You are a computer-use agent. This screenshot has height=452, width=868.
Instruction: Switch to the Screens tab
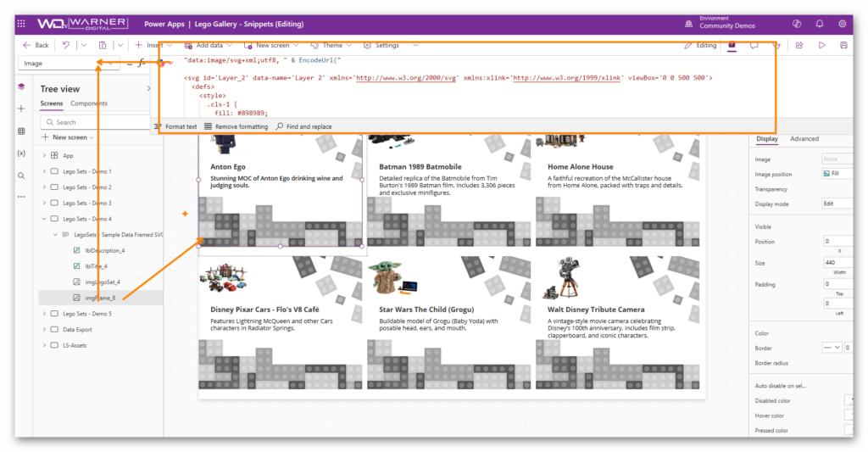point(52,103)
